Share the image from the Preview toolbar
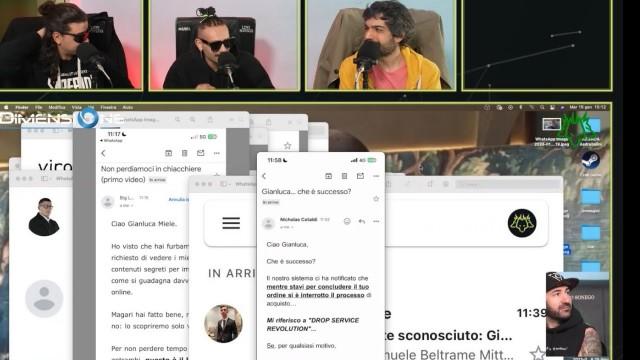The width and height of the screenshot is (640, 360). pos(210,120)
